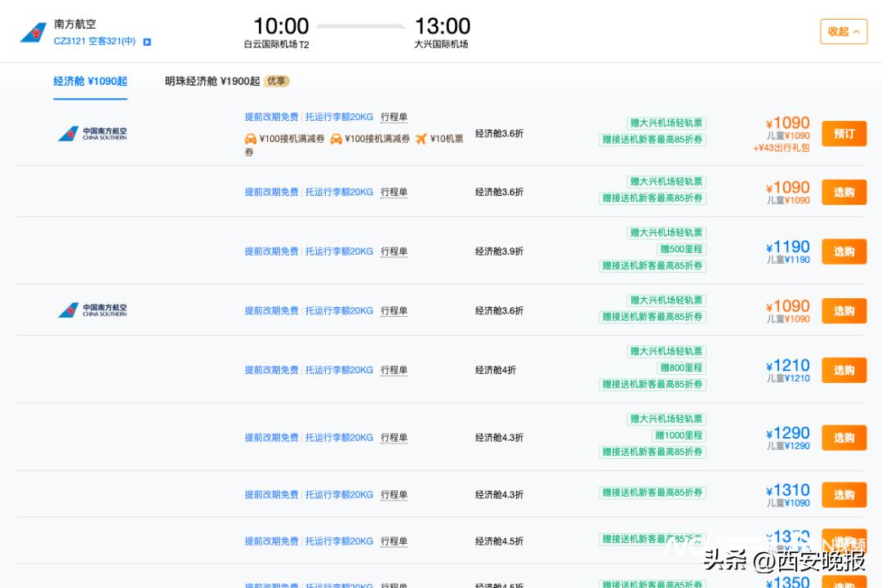Click 赠大兴机场轻轨票 in the ¥1190 row
This screenshot has width=882, height=588.
click(x=666, y=233)
